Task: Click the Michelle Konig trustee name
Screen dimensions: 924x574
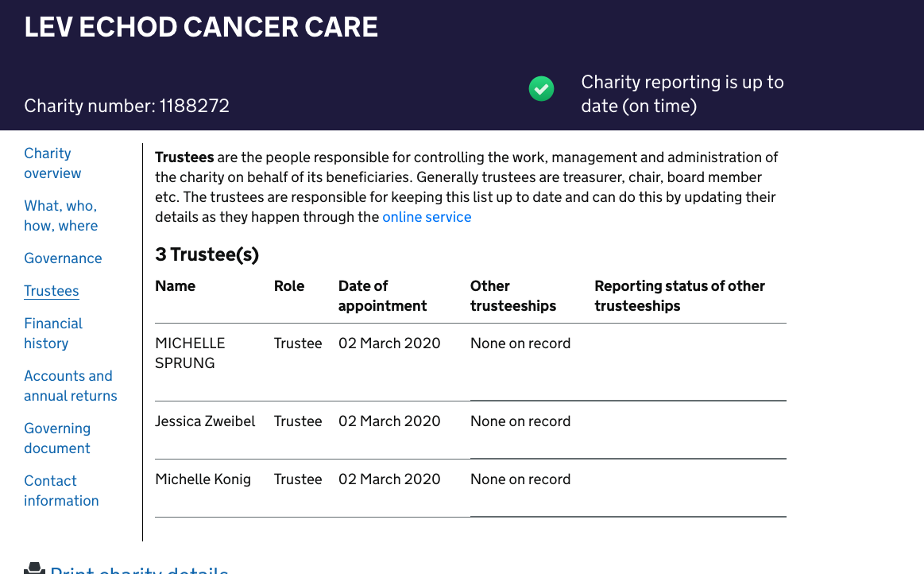Action: coord(203,479)
